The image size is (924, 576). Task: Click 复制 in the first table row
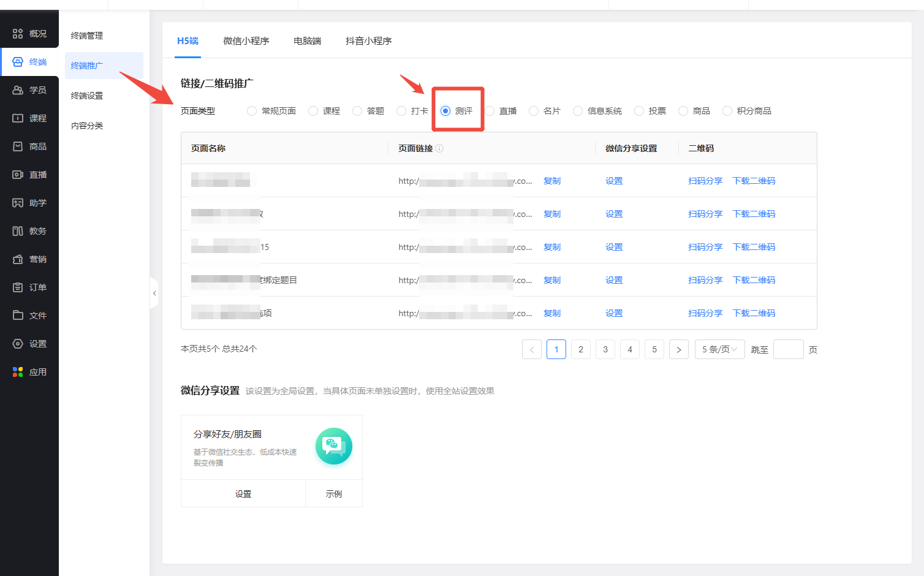(x=552, y=181)
